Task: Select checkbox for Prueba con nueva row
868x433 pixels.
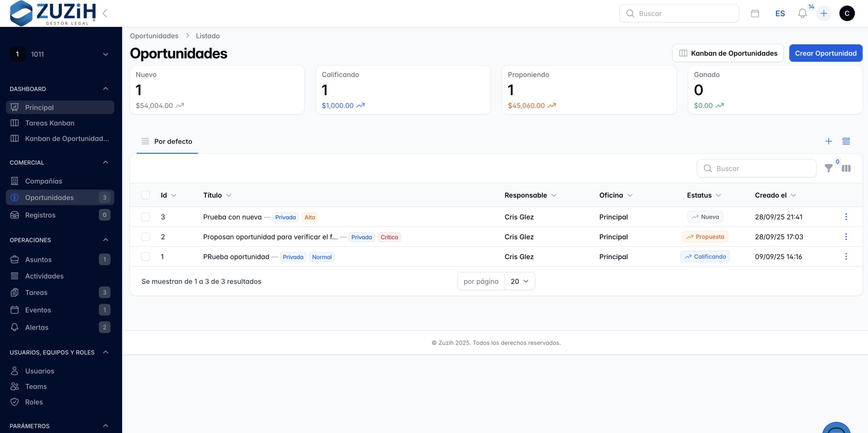Action: pos(145,217)
